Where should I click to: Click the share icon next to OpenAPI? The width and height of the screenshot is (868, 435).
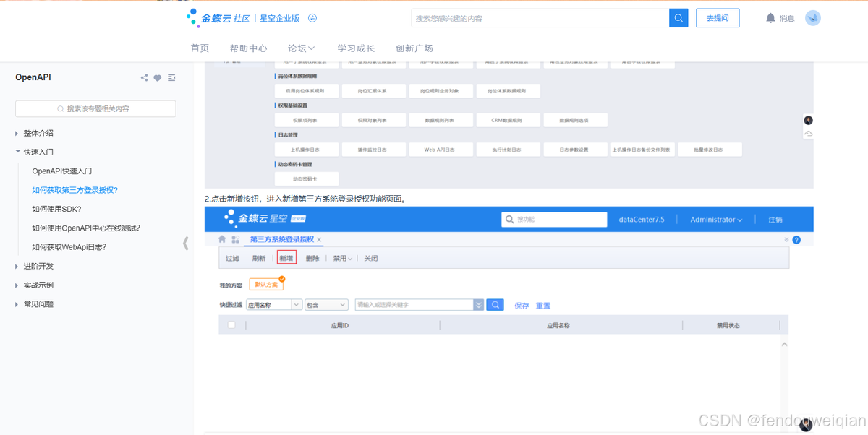pyautogui.click(x=144, y=78)
